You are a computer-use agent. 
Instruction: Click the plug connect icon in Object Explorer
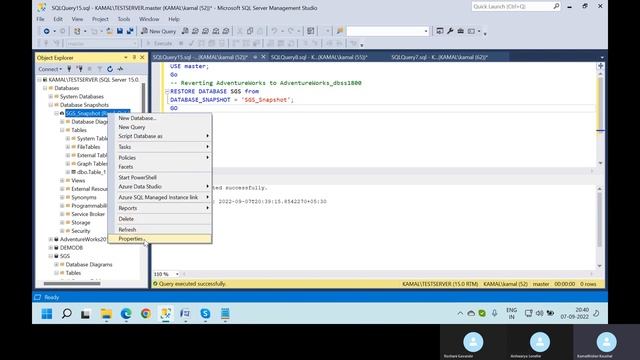click(x=69, y=69)
